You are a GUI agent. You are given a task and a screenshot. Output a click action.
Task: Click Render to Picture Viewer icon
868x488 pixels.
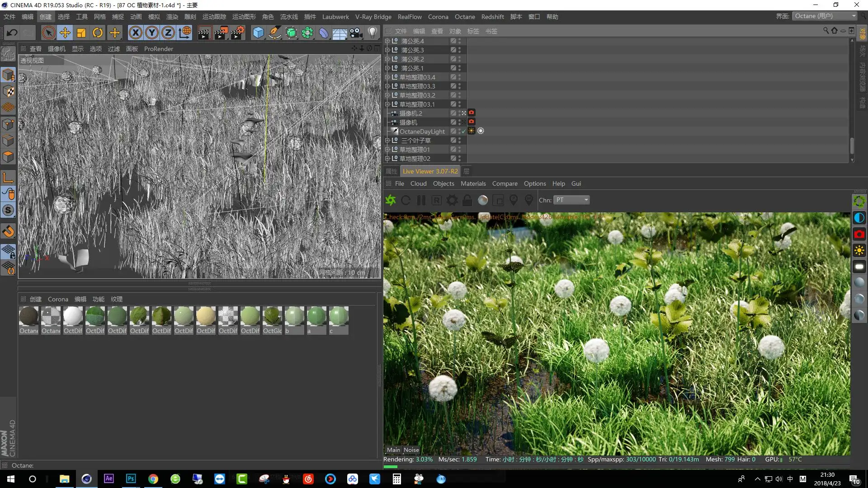(x=221, y=33)
